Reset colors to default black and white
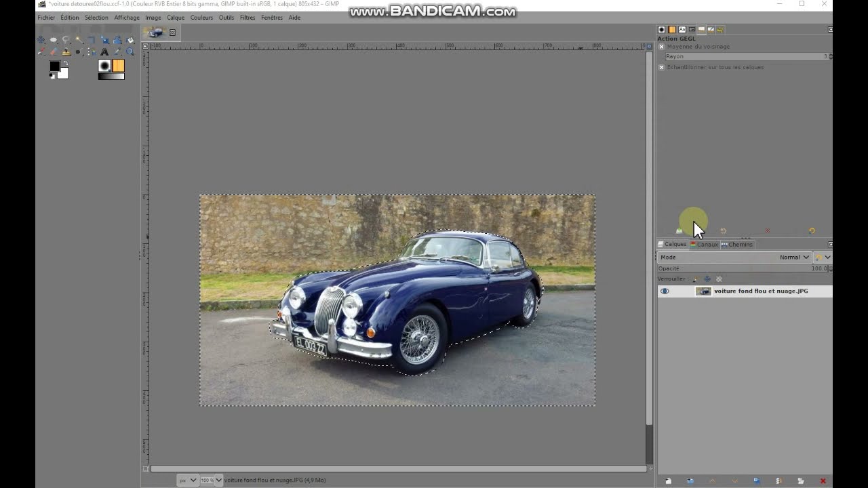 (52, 76)
